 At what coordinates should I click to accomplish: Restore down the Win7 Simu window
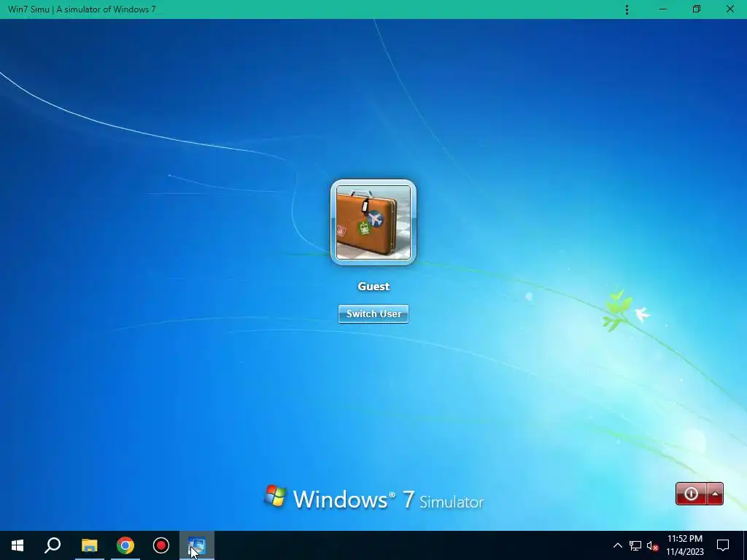point(697,9)
